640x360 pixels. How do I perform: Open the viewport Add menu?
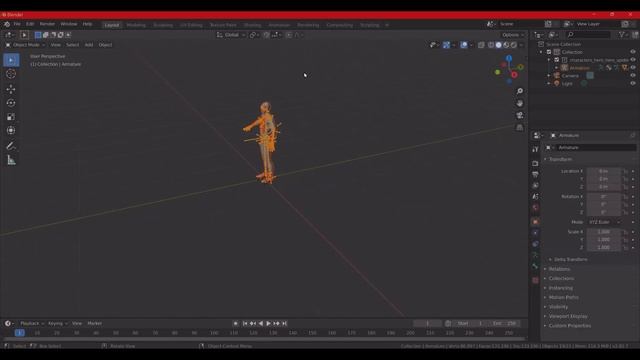(x=89, y=45)
